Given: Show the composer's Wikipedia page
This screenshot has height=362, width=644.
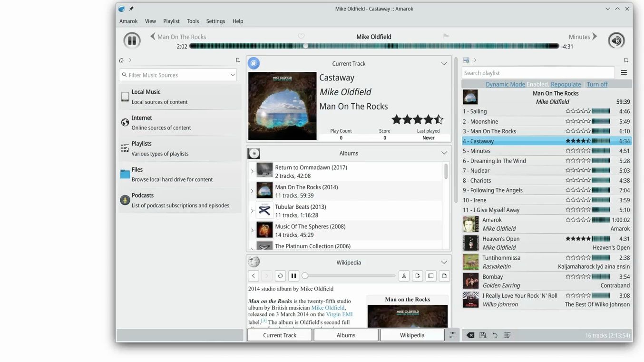Looking at the screenshot, I should [418, 276].
